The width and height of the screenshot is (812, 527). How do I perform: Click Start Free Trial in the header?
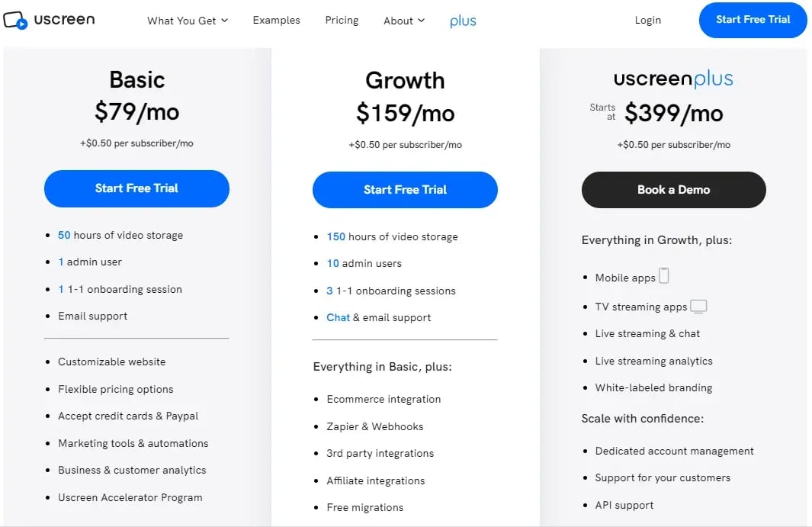753,20
